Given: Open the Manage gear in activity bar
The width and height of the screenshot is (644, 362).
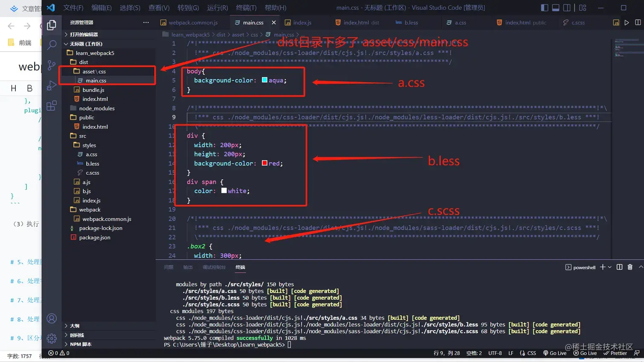Looking at the screenshot, I should 52,338.
